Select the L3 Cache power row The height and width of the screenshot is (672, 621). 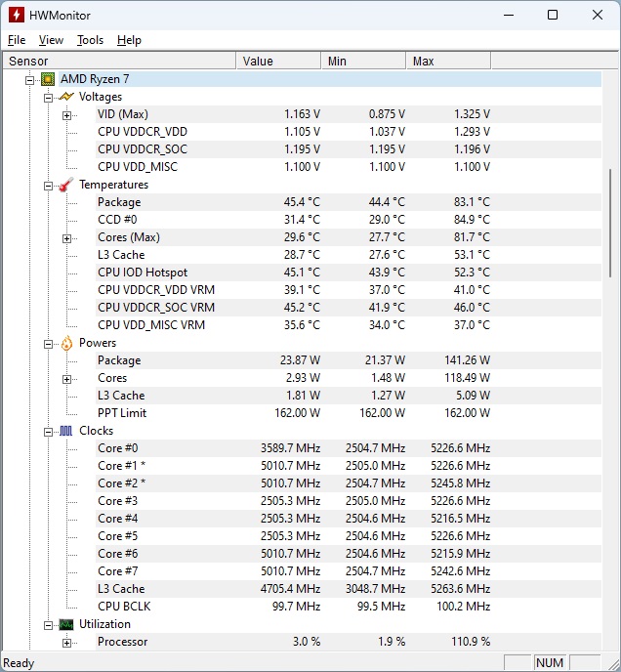[x=349, y=396]
